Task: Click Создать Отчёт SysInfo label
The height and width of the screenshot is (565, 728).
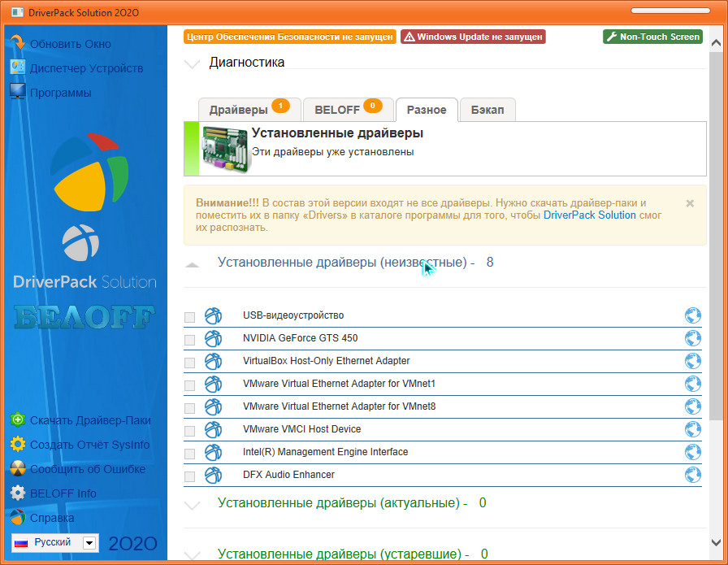Action: tap(89, 445)
